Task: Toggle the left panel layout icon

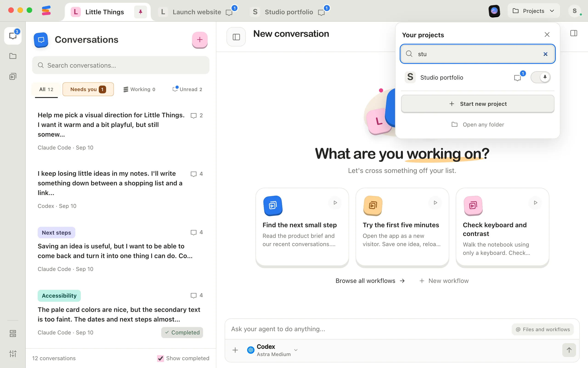Action: tap(236, 37)
